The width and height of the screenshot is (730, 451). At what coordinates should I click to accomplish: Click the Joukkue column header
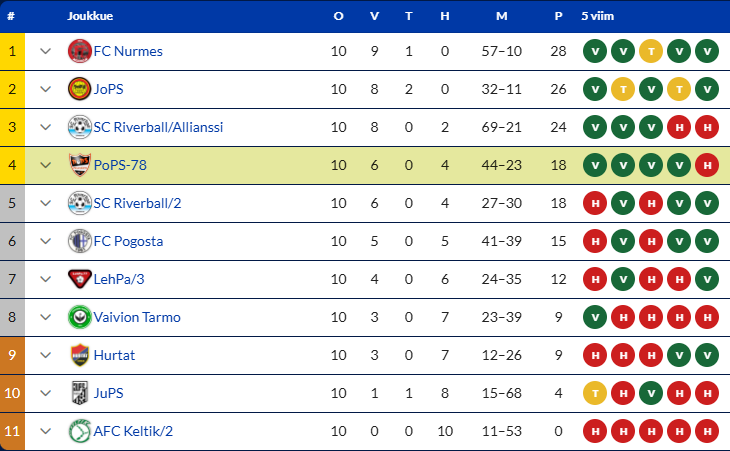click(x=90, y=16)
